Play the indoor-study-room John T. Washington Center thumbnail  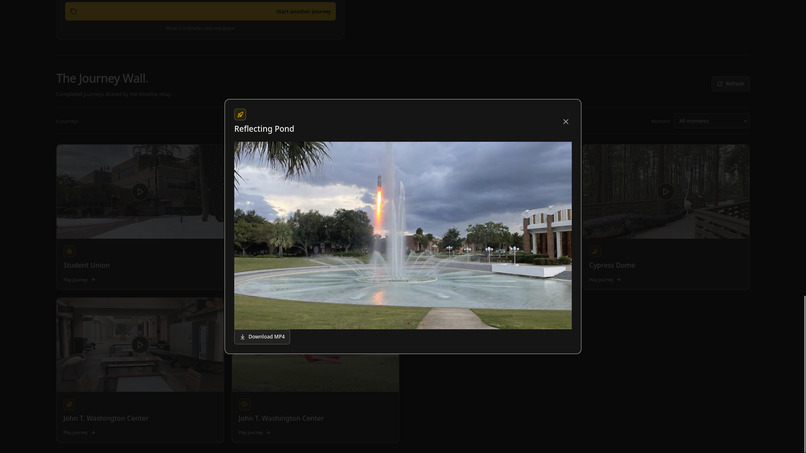pyautogui.click(x=140, y=345)
